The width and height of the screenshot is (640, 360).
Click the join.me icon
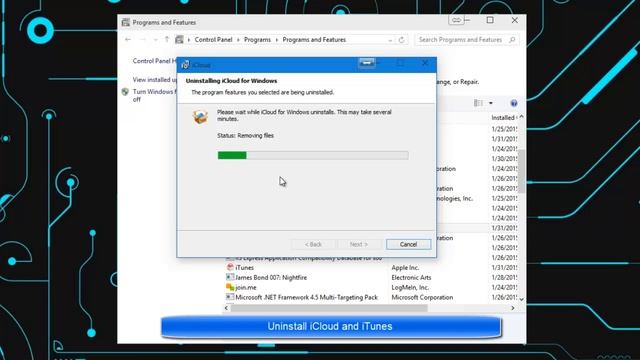230,287
